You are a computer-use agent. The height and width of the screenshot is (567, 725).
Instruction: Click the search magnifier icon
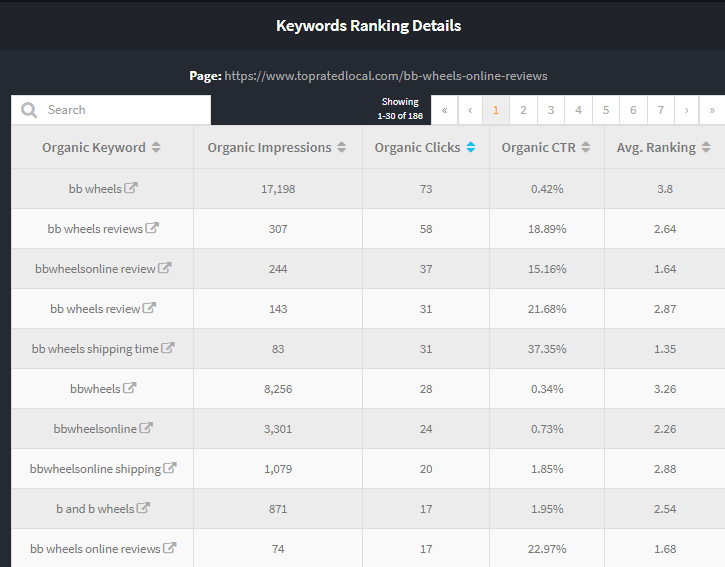[x=29, y=110]
